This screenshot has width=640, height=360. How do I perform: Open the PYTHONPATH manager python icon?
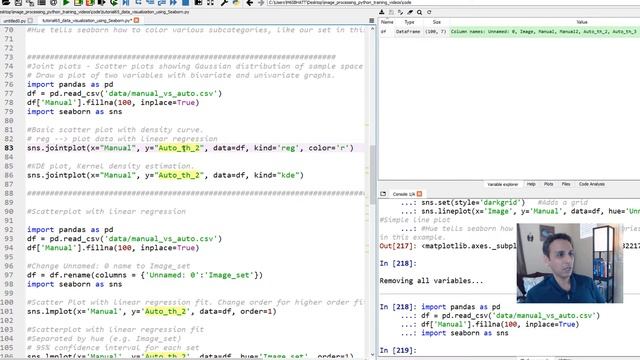tap(236, 2)
